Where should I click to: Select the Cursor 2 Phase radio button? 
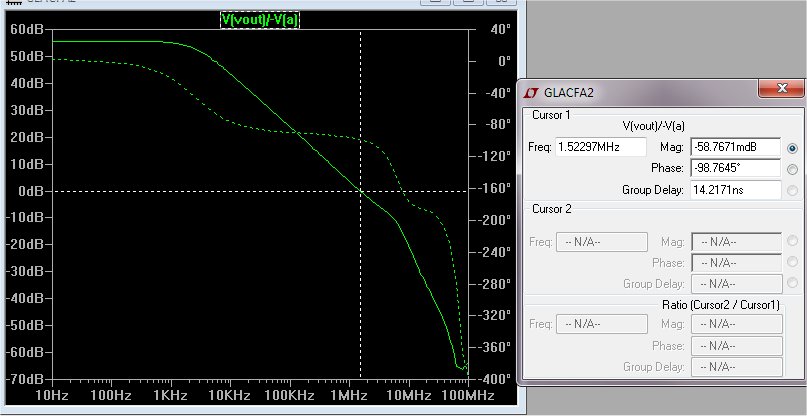792,263
